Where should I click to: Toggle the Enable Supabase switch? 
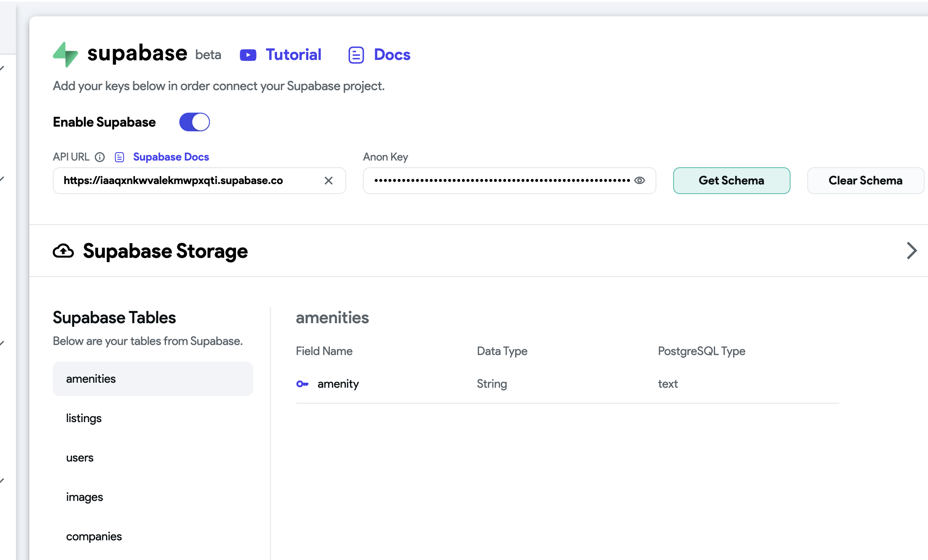pos(194,122)
